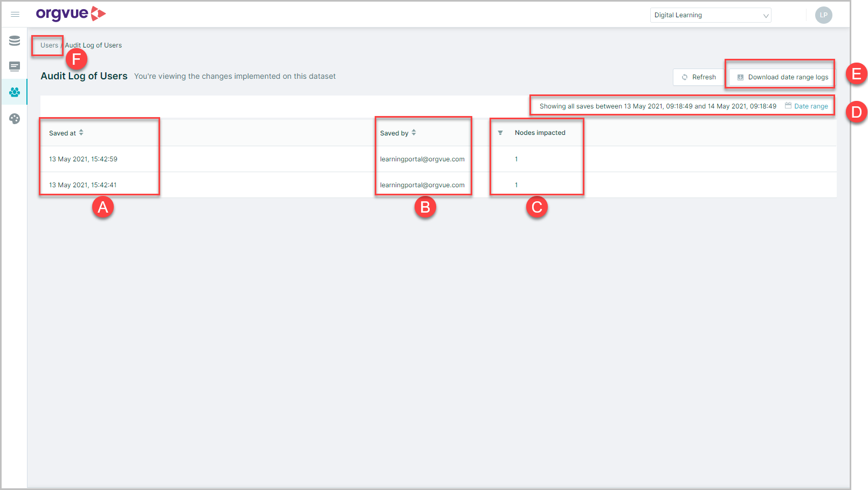The height and width of the screenshot is (490, 868).
Task: Filter the Nodes impacted column
Action: pos(500,133)
